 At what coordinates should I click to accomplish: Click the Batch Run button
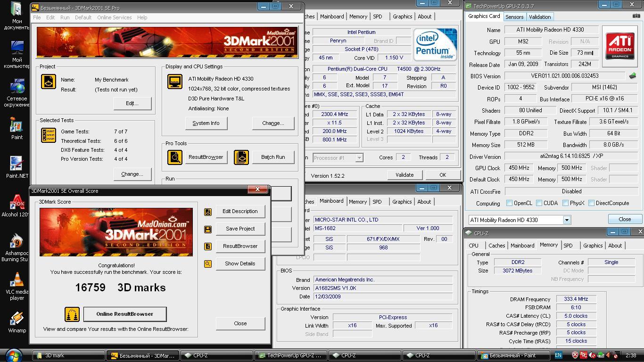pos(273,157)
